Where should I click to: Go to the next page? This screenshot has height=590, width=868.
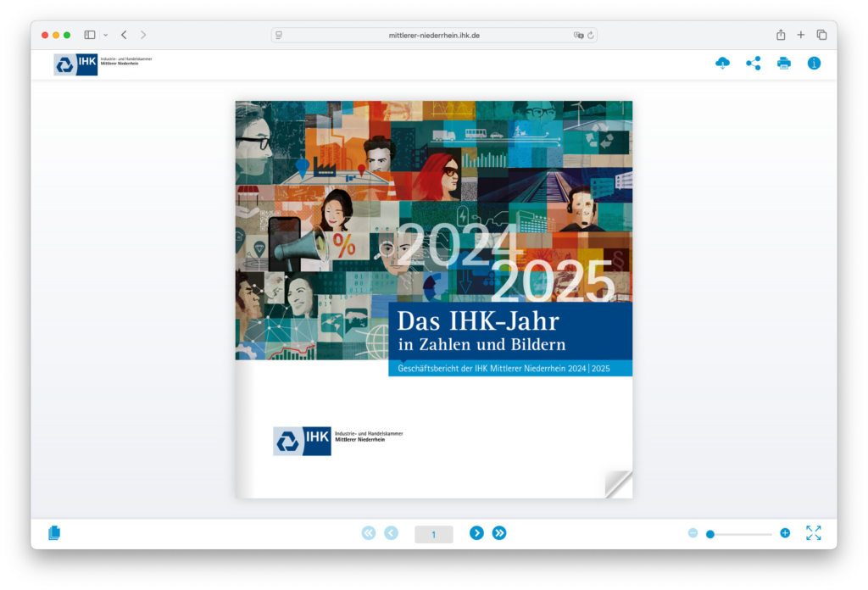476,533
